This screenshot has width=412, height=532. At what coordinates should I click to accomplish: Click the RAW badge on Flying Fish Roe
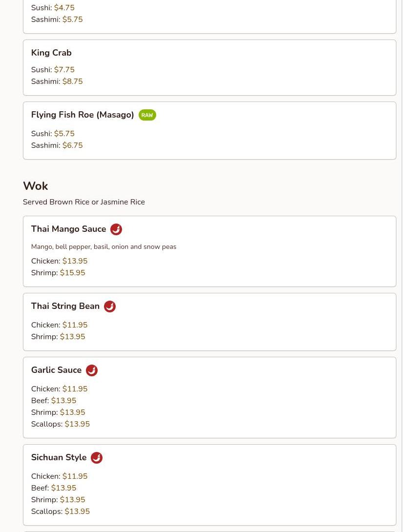click(147, 115)
